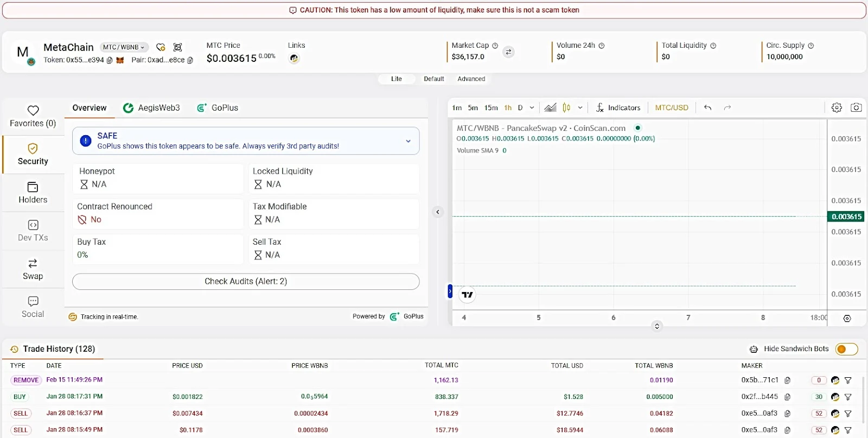
Task: Select area chart style icon
Action: [550, 107]
